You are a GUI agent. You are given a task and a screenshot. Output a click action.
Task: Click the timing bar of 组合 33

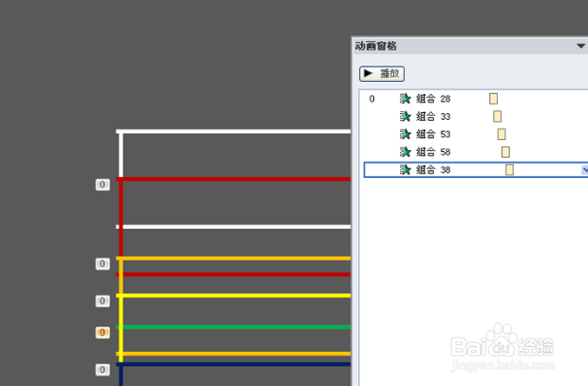click(x=497, y=116)
